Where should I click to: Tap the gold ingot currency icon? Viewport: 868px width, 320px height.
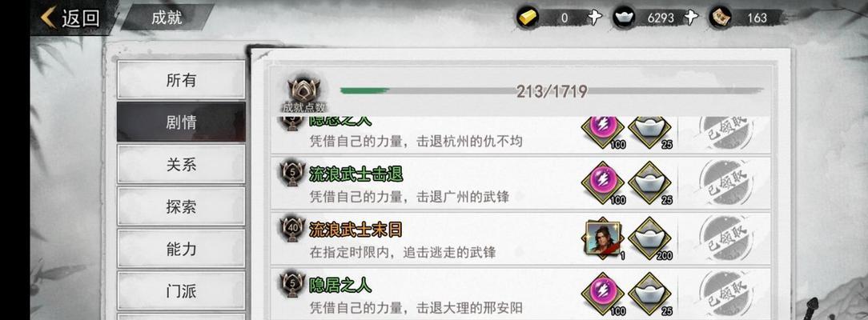tap(528, 17)
